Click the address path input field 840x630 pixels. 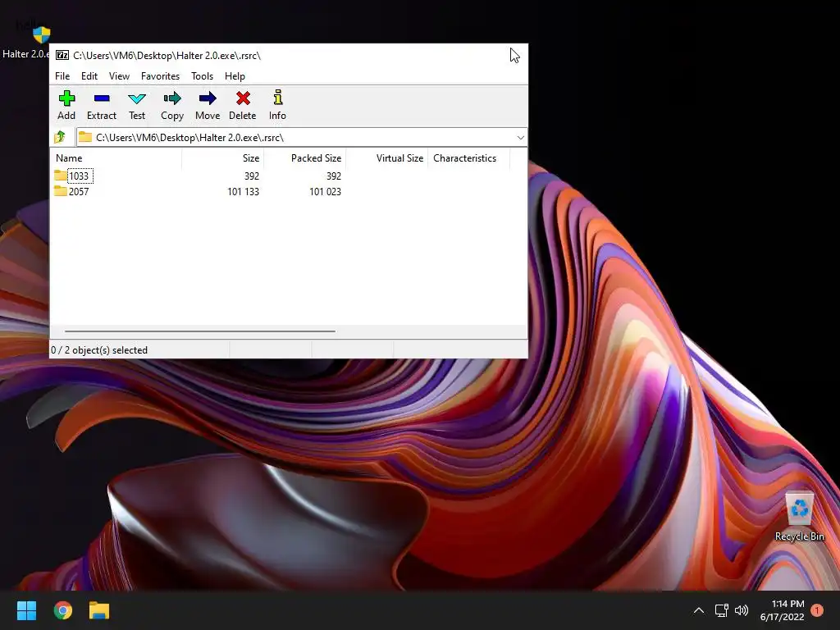pyautogui.click(x=302, y=138)
